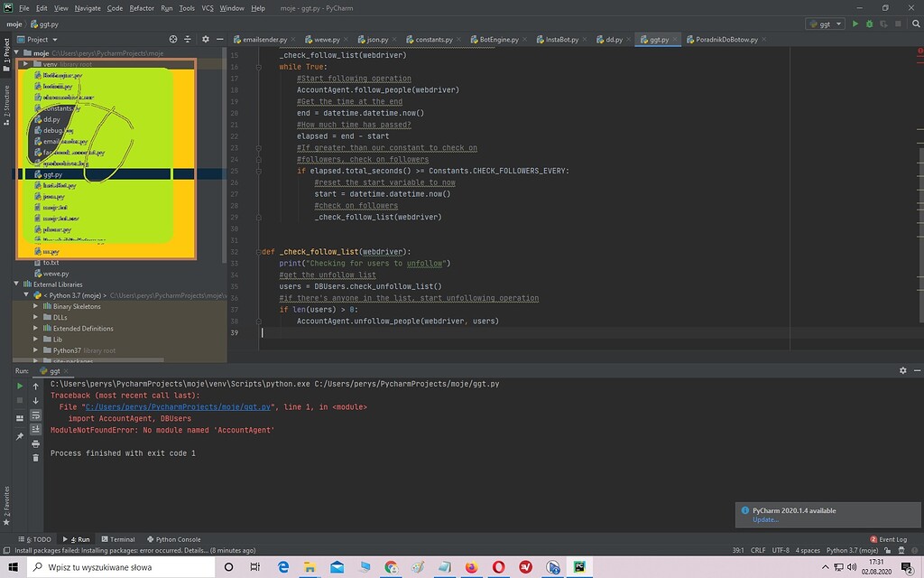Open the UTF-8 encoding selector
The image size is (924, 578).
(x=781, y=550)
